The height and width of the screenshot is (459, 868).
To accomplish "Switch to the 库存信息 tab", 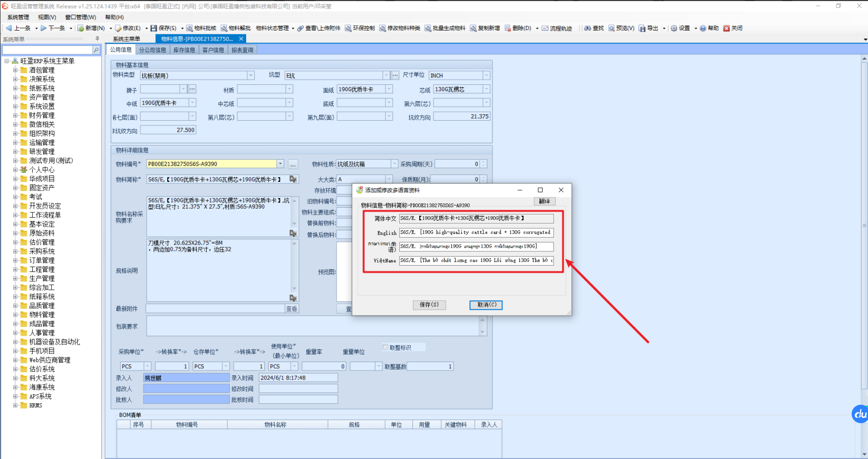I will tap(185, 50).
